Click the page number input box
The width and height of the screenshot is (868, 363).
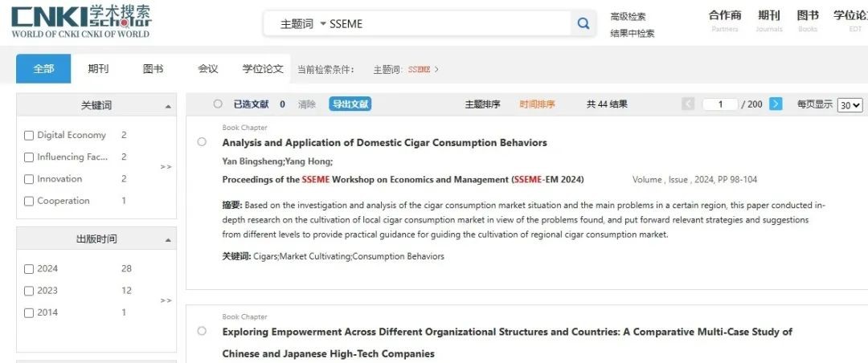tap(720, 104)
